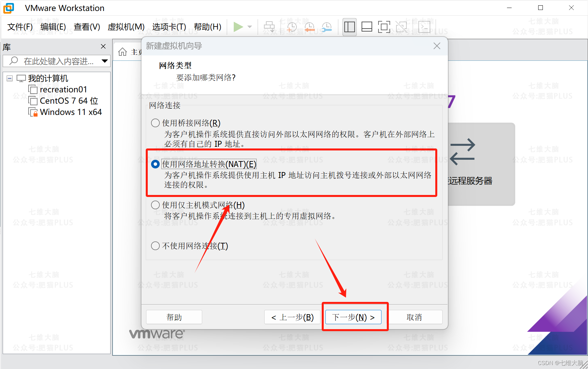This screenshot has height=369, width=588.
Task: Click the Send Ctrl+Alt+Del toolbar icon
Action: [269, 27]
